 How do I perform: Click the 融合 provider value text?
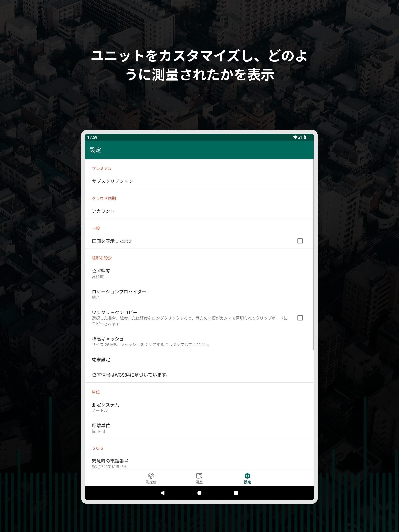point(96,298)
